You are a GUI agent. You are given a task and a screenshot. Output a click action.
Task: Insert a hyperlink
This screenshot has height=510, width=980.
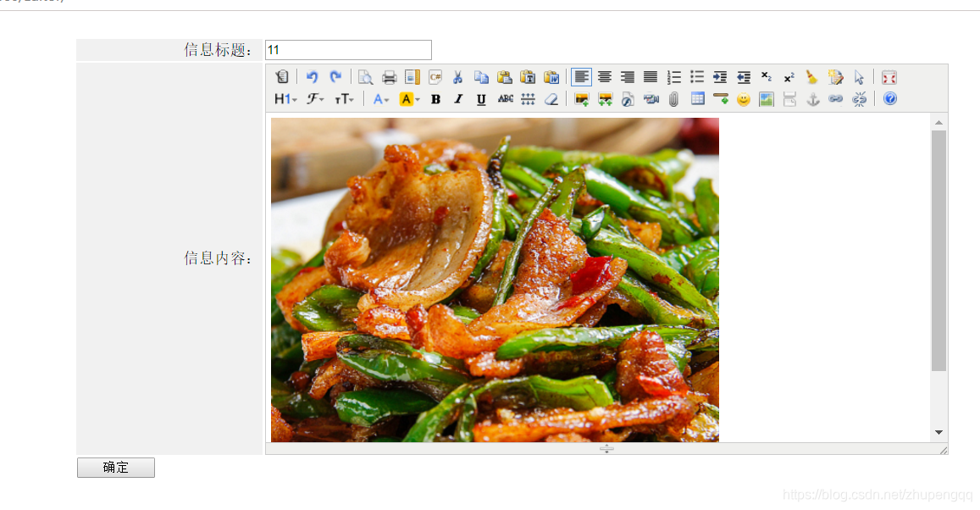click(836, 99)
